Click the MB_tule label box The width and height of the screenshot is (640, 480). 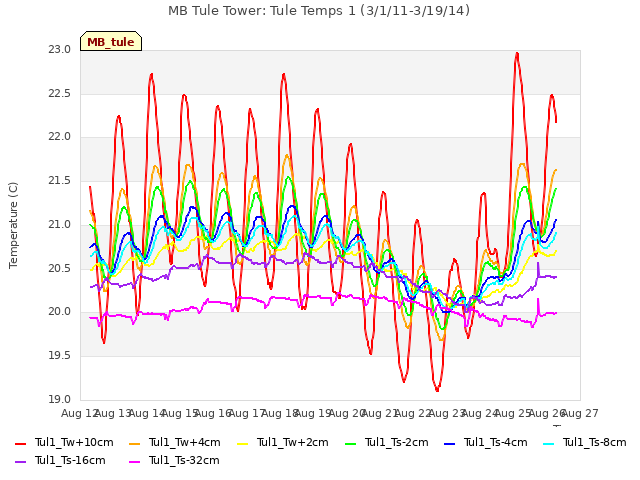[111, 41]
